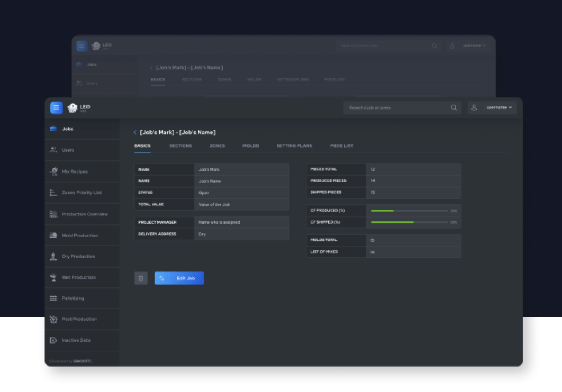This screenshot has width=562, height=392.
Task: Click the Inactive Data sidebar icon
Action: pyautogui.click(x=53, y=340)
